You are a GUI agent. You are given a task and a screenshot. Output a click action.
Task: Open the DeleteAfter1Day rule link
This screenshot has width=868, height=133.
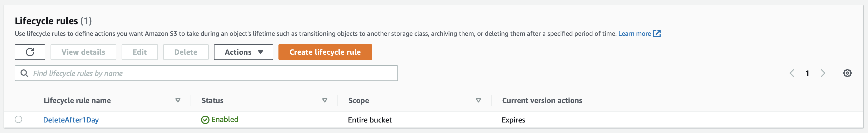tap(71, 120)
